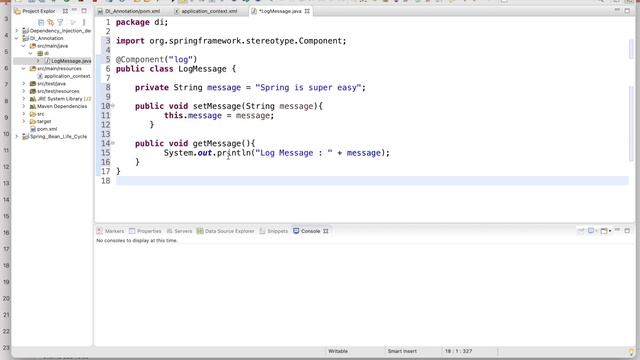Expand the src/test/resources folder

coord(24,91)
